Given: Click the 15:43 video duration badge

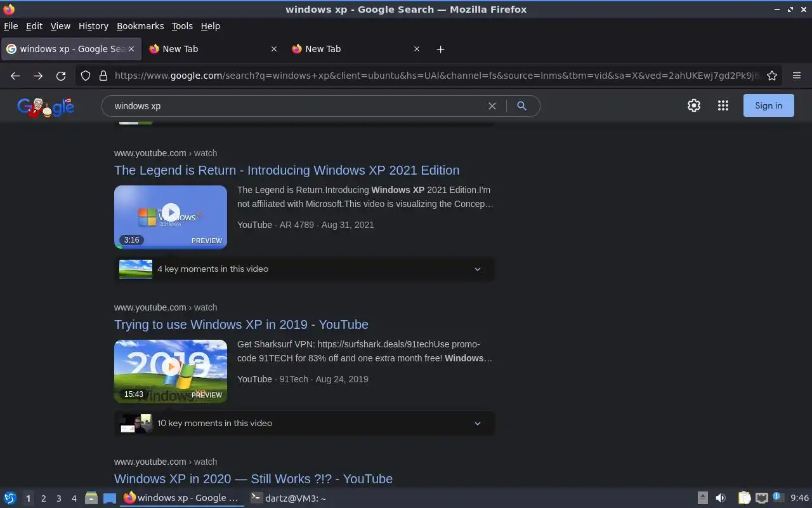Looking at the screenshot, I should 133,394.
